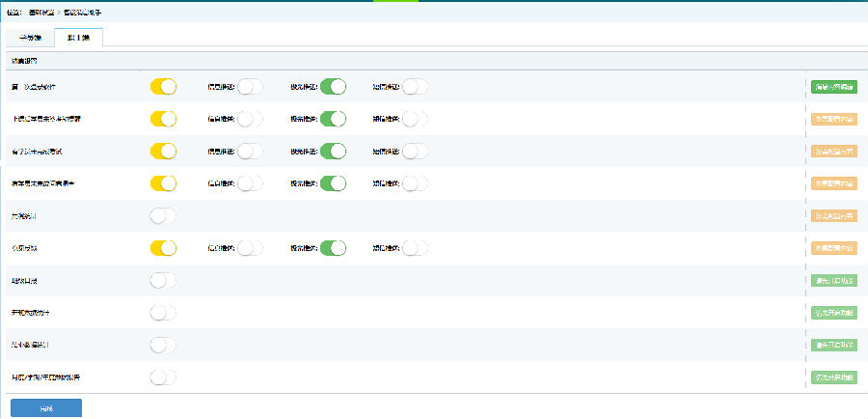Disable green push switch in second row
Image resolution: width=868 pixels, height=419 pixels.
point(334,119)
